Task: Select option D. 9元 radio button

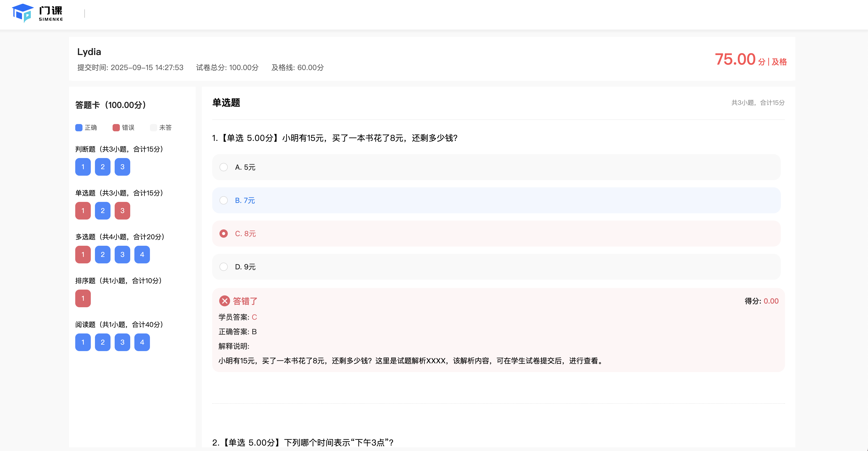Action: [224, 266]
